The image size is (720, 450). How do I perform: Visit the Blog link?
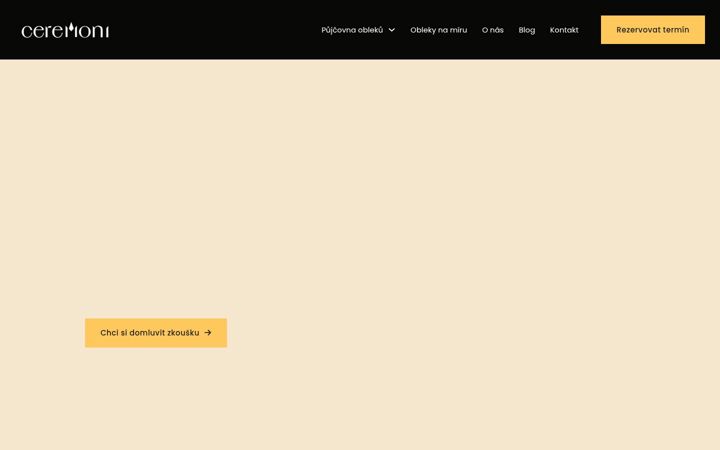click(527, 30)
